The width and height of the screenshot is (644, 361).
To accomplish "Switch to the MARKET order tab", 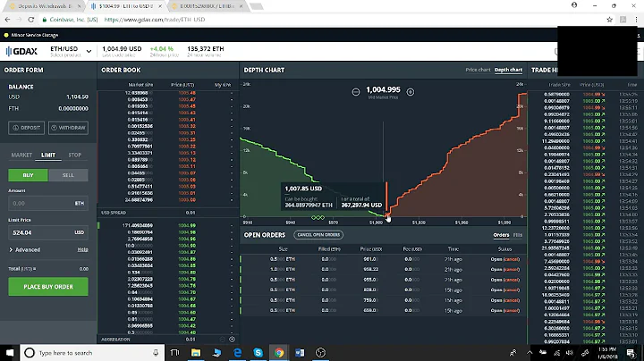I will point(21,155).
